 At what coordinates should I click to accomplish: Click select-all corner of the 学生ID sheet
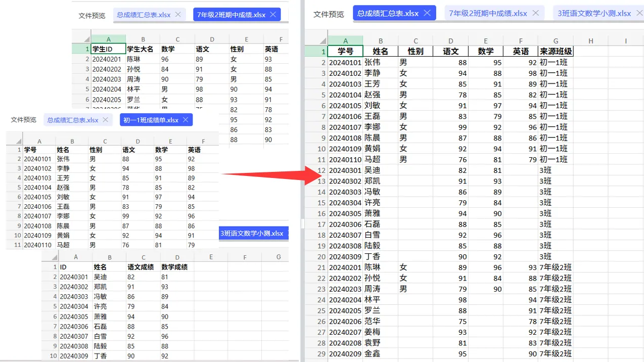81,39
